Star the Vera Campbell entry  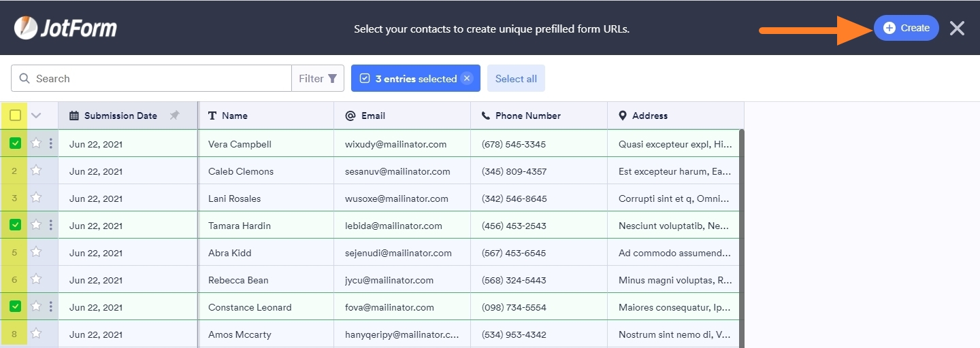tap(36, 143)
